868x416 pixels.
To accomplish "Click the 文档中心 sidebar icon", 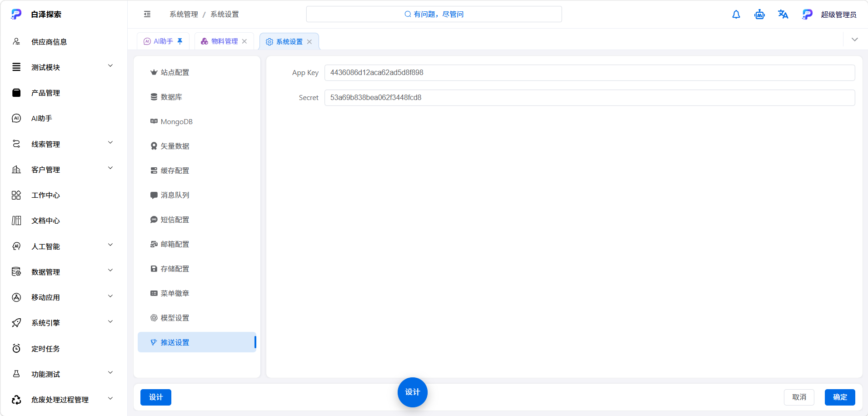I will [x=16, y=221].
